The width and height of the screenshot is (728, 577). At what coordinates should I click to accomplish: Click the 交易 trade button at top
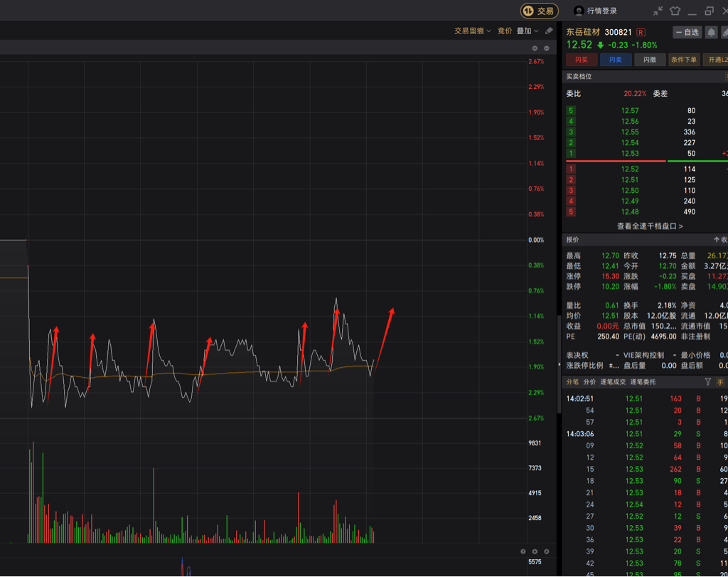(540, 11)
